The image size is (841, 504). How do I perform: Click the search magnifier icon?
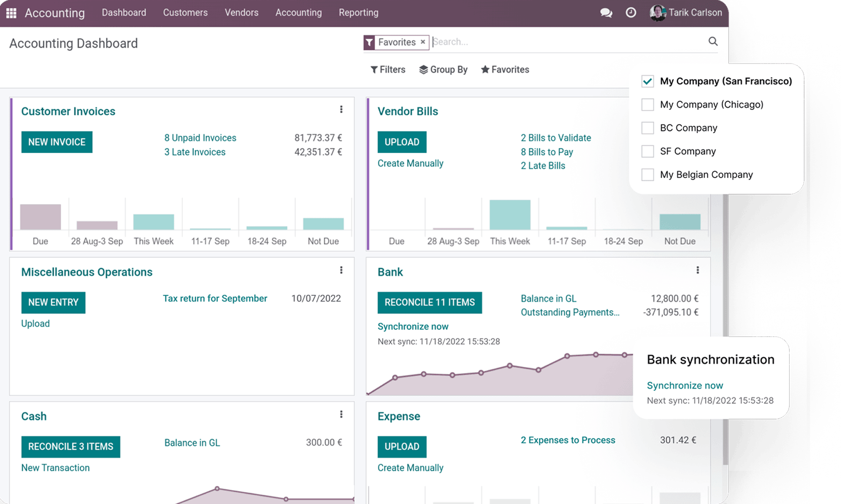(x=713, y=42)
